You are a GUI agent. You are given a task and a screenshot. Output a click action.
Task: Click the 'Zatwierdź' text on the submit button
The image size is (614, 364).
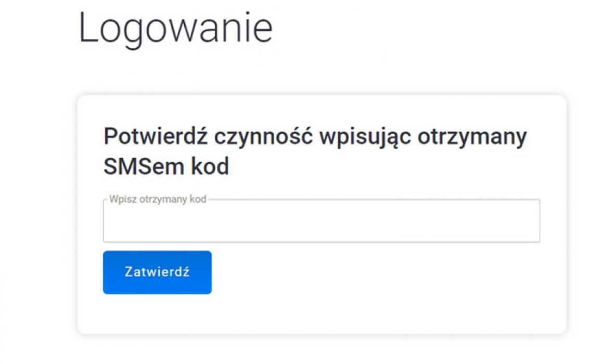[157, 272]
